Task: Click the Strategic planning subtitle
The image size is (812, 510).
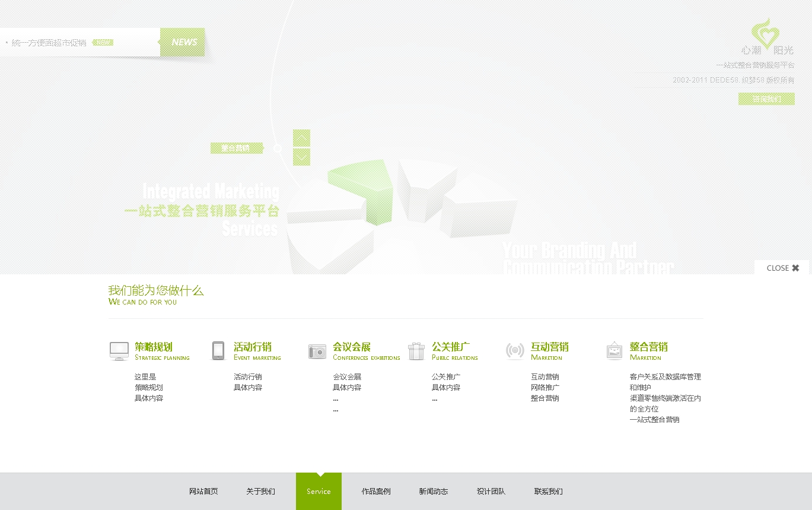Action: pos(162,357)
